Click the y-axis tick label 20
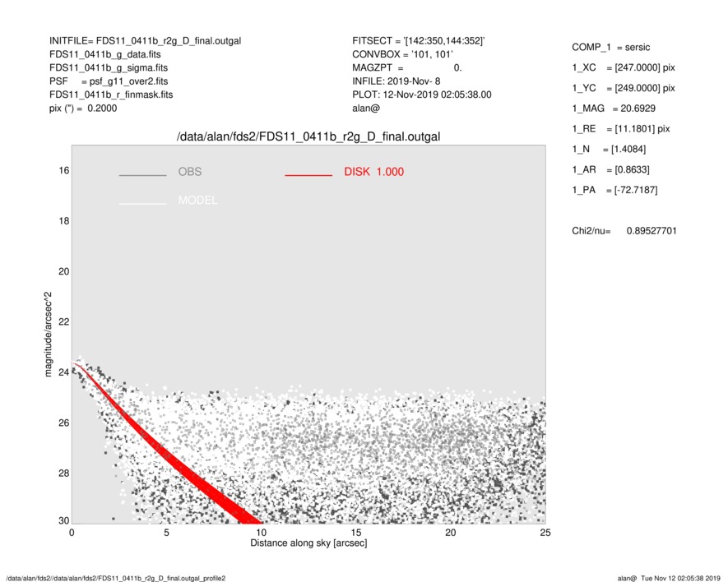The image size is (728, 582). click(x=63, y=271)
